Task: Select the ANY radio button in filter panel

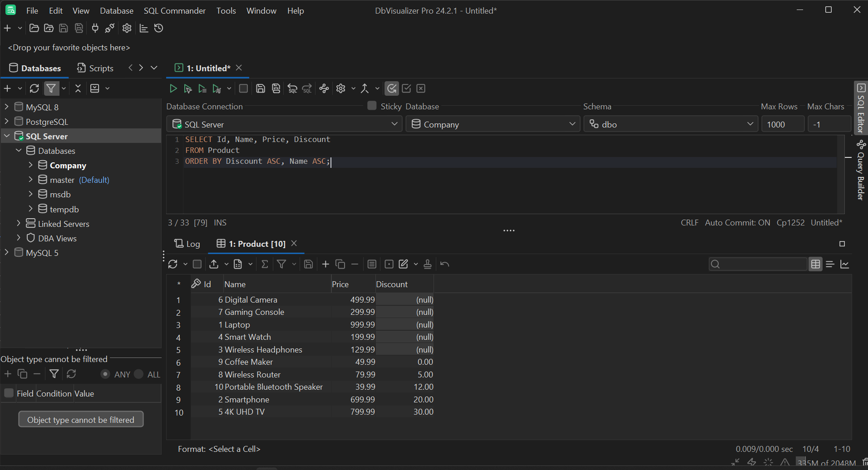Action: [104, 374]
